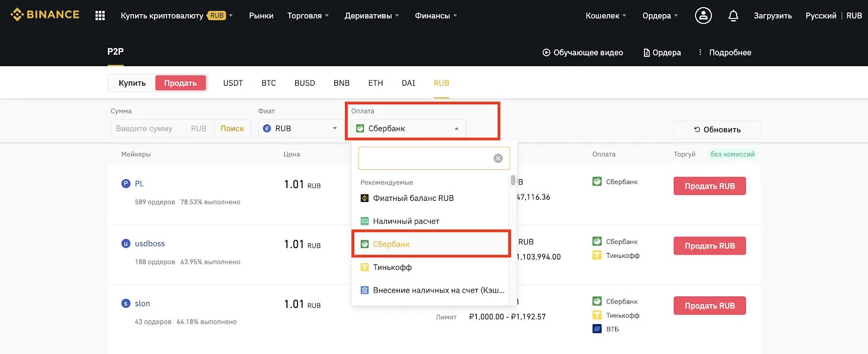Viewport: 868px width, 354px height.
Task: Click the RUB currency setting at top right
Action: click(854, 16)
